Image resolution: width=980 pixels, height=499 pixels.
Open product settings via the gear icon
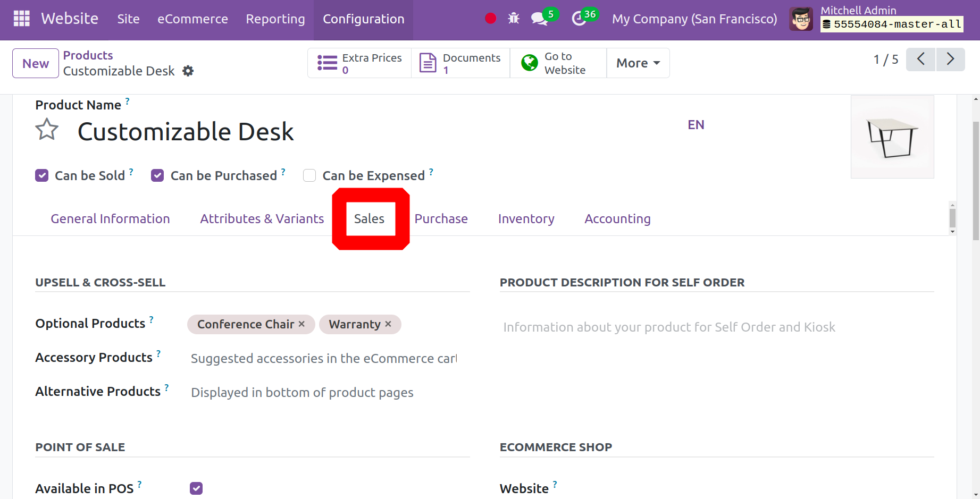pos(188,71)
